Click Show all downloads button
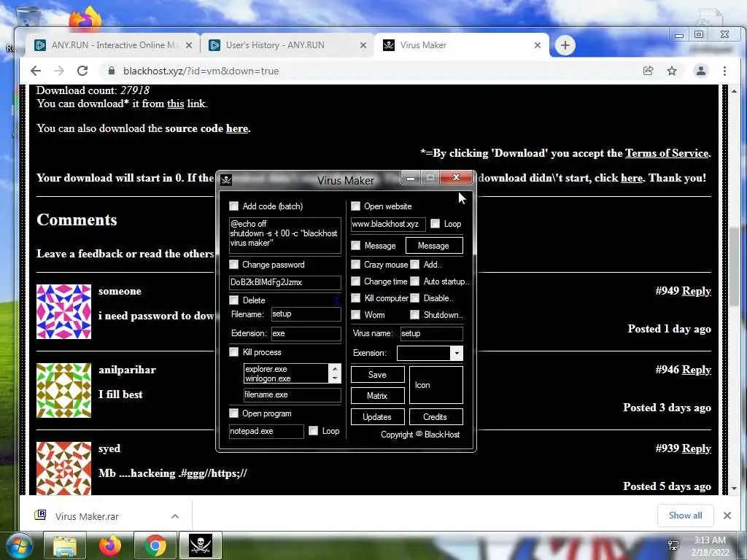Viewport: 747px width, 560px height. coord(685,516)
